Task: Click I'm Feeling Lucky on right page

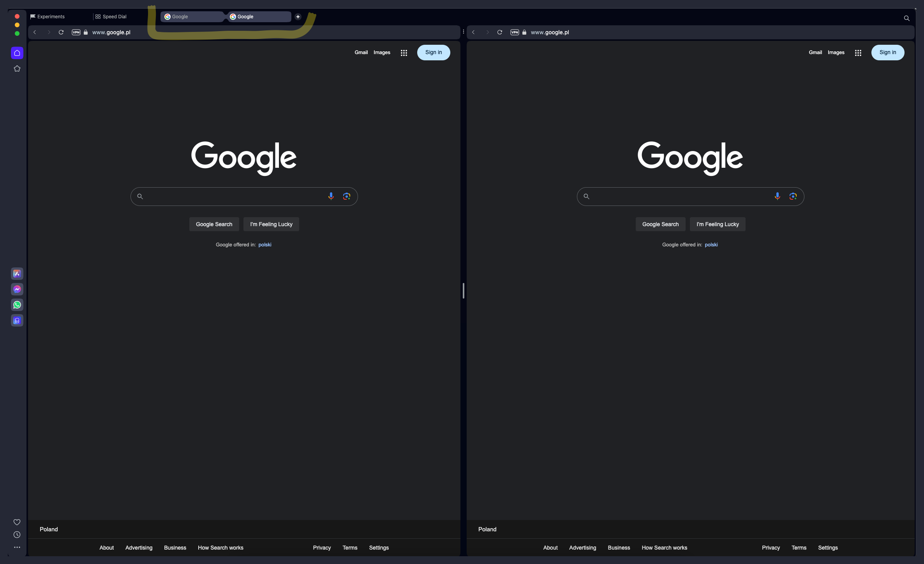Action: [x=717, y=224]
